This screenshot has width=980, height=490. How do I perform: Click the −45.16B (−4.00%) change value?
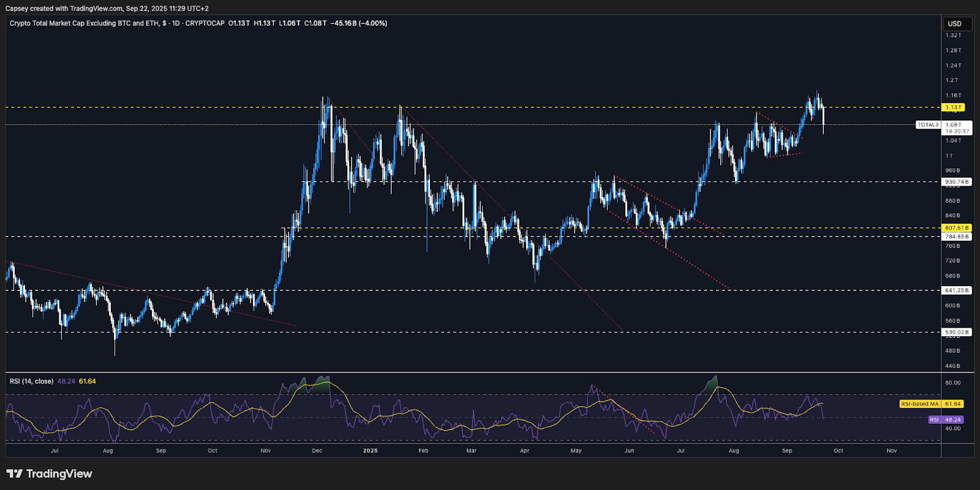359,23
